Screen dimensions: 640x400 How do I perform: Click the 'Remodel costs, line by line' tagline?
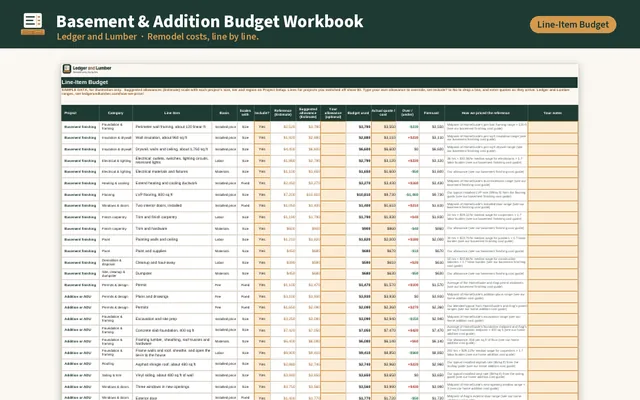[x=203, y=37]
